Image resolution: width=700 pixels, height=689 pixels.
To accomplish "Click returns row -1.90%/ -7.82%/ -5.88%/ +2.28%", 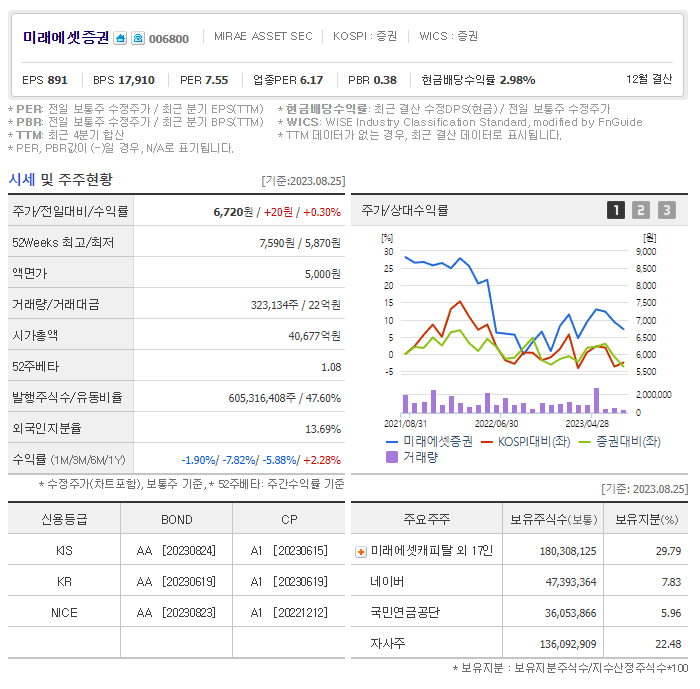I will (x=261, y=460).
